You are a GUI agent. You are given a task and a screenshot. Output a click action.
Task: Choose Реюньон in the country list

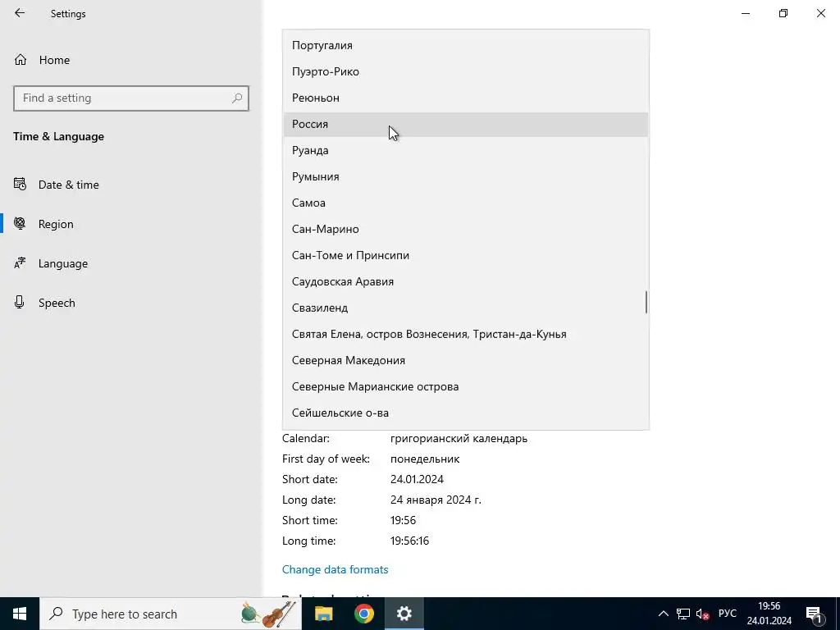(x=466, y=98)
